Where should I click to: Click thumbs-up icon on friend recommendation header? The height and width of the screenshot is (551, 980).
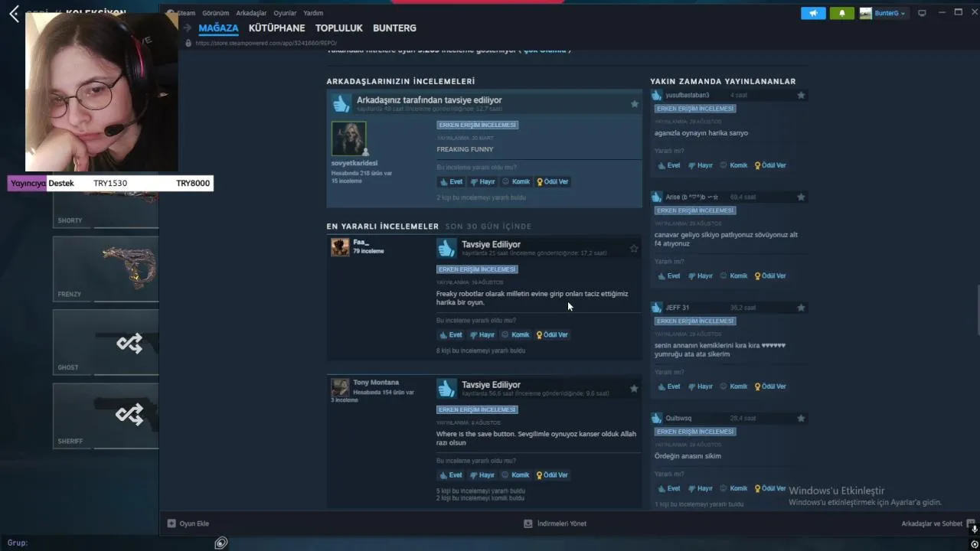click(341, 103)
